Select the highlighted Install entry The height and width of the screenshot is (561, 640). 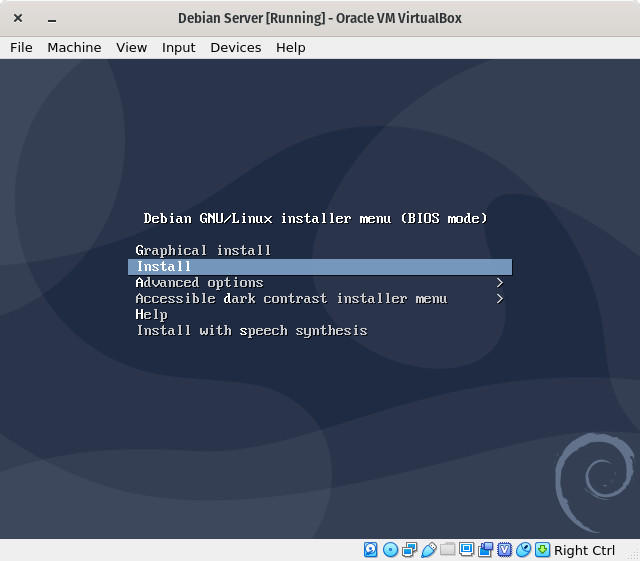click(x=320, y=267)
